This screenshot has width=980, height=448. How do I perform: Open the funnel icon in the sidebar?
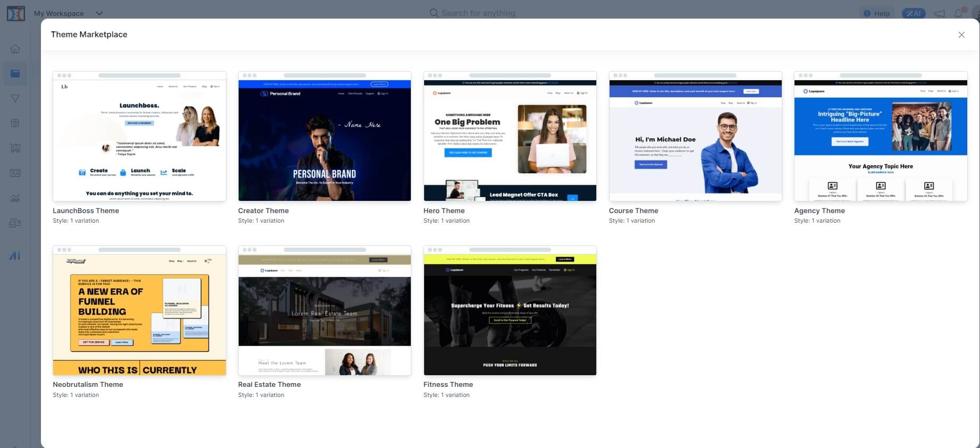[x=15, y=98]
